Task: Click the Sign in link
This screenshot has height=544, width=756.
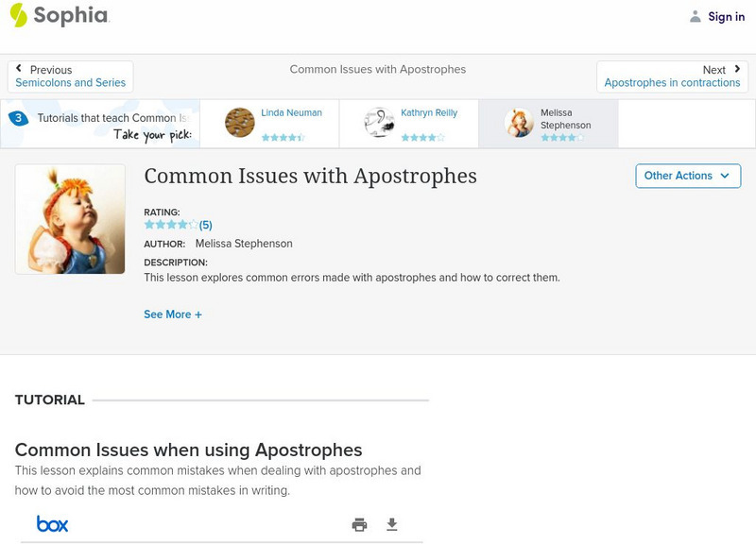Action: (726, 16)
